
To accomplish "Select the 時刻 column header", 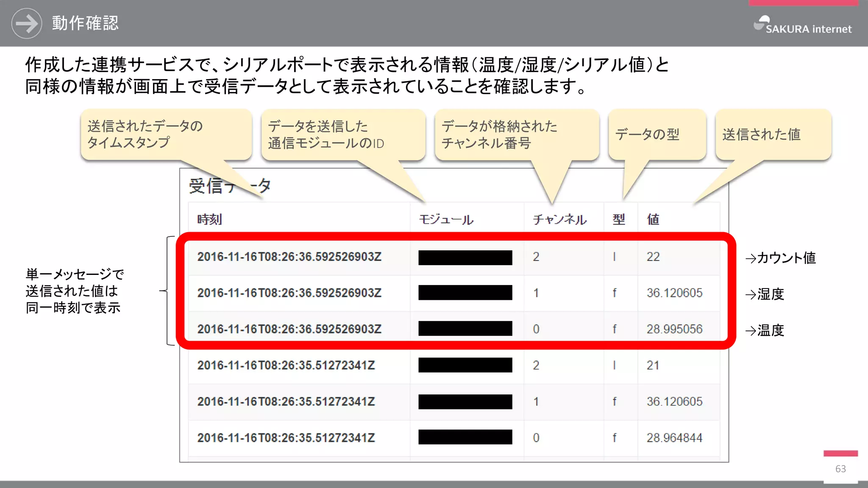I will click(210, 219).
